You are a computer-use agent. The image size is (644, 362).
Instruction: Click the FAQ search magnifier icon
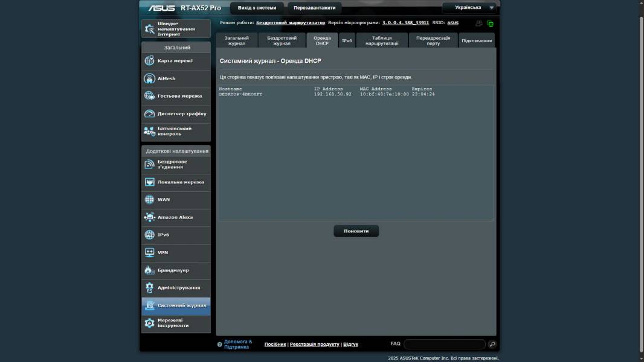pyautogui.click(x=492, y=345)
